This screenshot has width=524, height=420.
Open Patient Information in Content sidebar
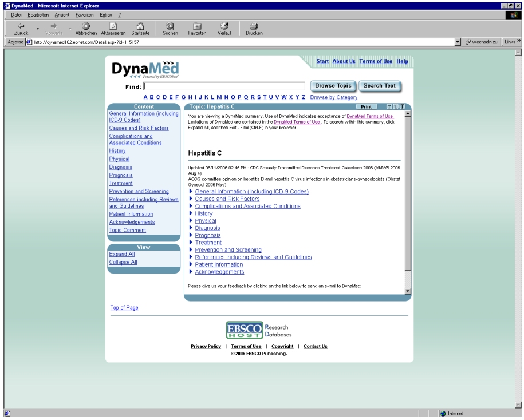click(x=131, y=214)
